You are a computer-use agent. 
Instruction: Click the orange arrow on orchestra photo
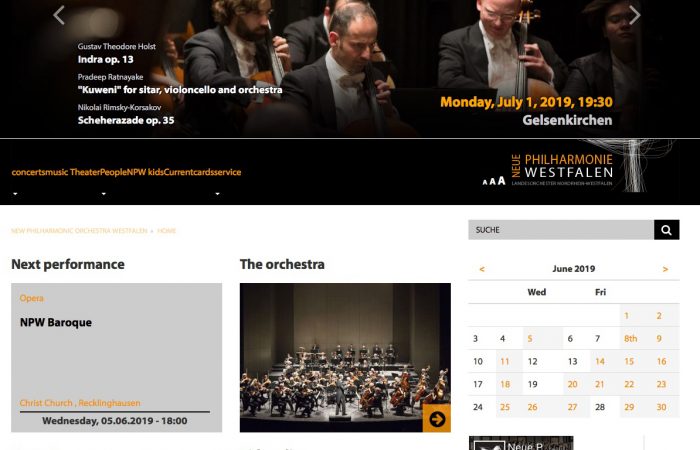tap(437, 419)
